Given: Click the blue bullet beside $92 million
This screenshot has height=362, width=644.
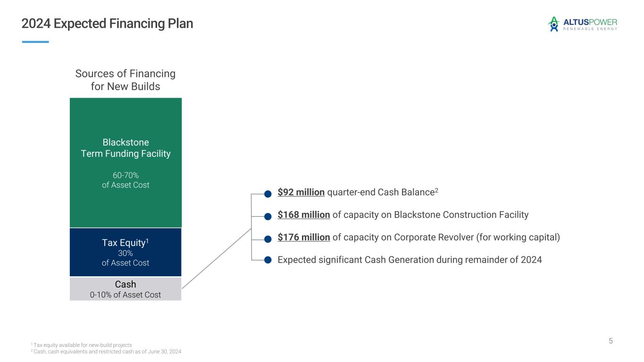Looking at the screenshot, I should click(268, 194).
